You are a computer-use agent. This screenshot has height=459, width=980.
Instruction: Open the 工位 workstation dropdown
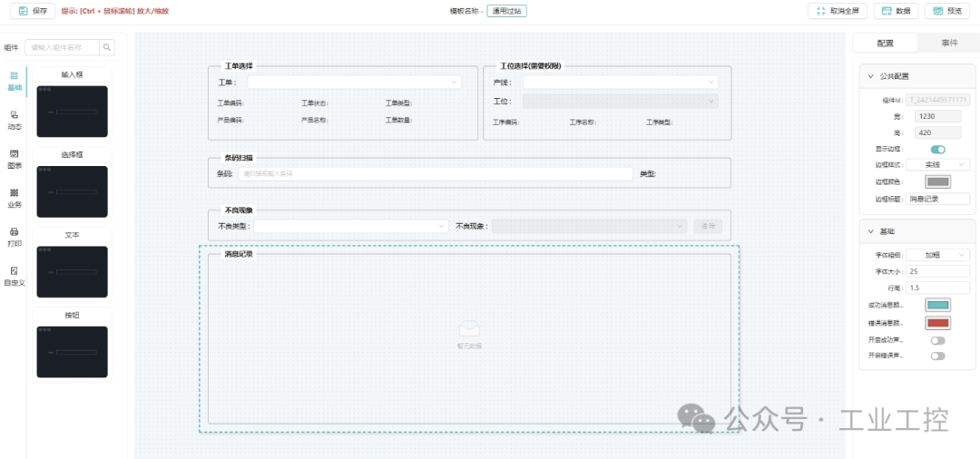[x=621, y=102]
